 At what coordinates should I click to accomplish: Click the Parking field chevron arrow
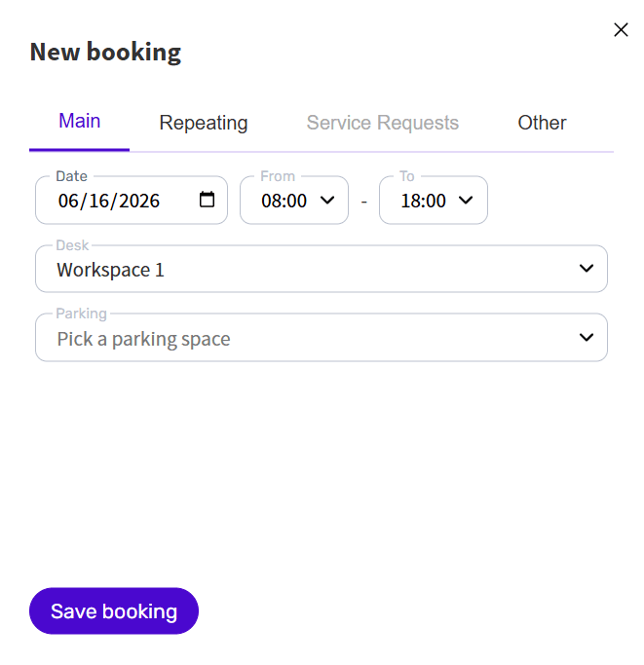pyautogui.click(x=587, y=338)
